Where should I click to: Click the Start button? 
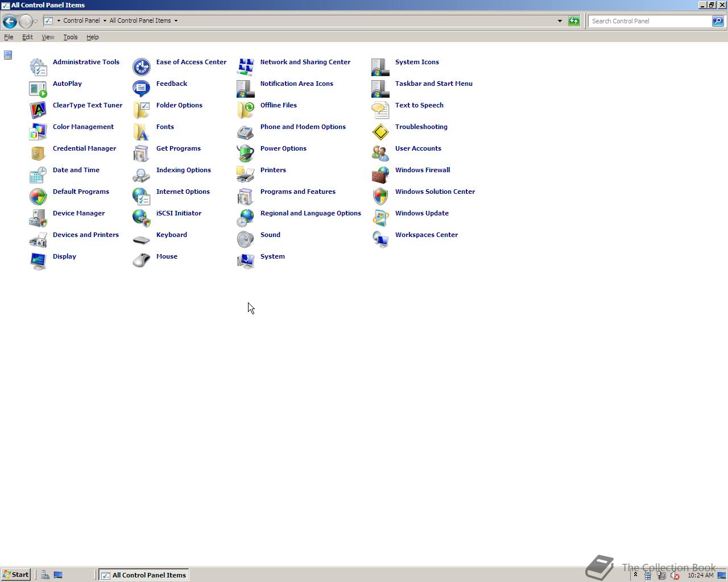[x=15, y=575]
